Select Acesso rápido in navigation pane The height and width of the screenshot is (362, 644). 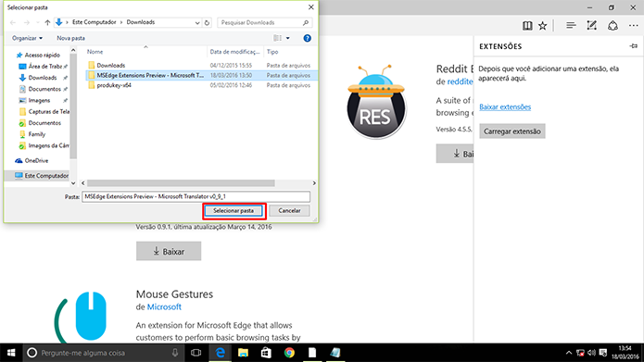tap(42, 55)
